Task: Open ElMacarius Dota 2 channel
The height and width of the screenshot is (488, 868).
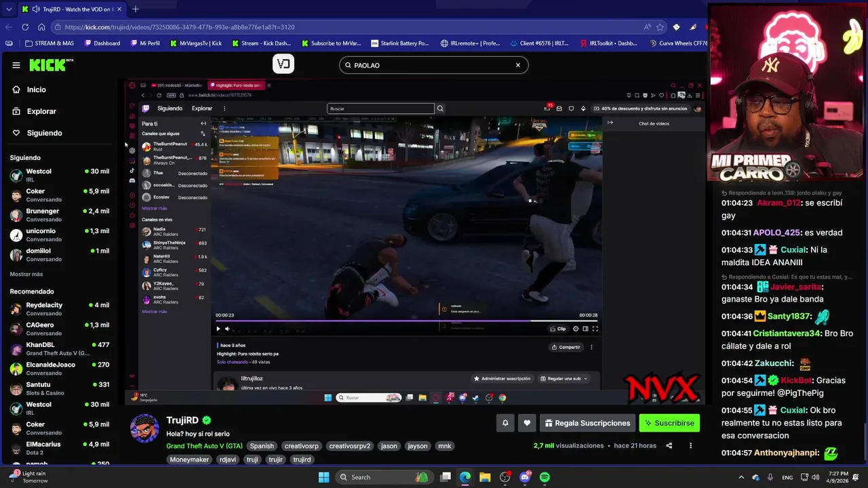Action: (x=60, y=448)
